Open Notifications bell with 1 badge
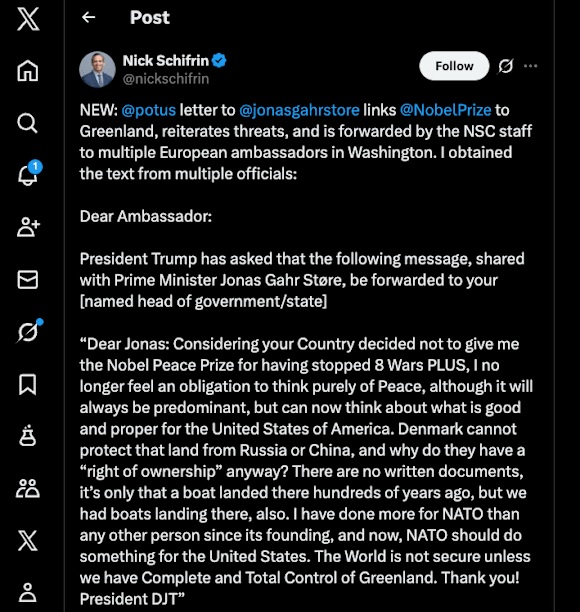 [x=28, y=173]
